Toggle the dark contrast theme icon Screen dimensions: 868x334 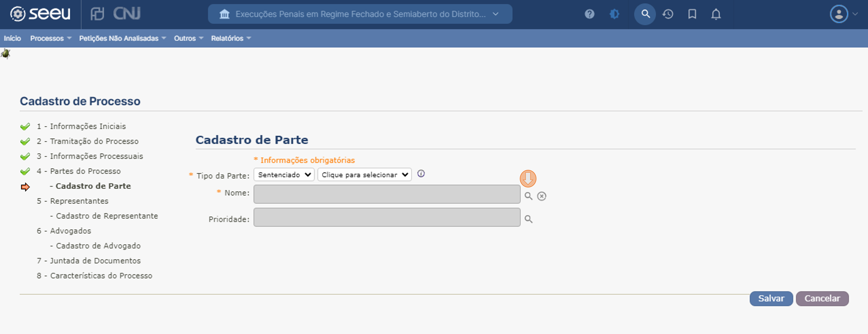614,14
